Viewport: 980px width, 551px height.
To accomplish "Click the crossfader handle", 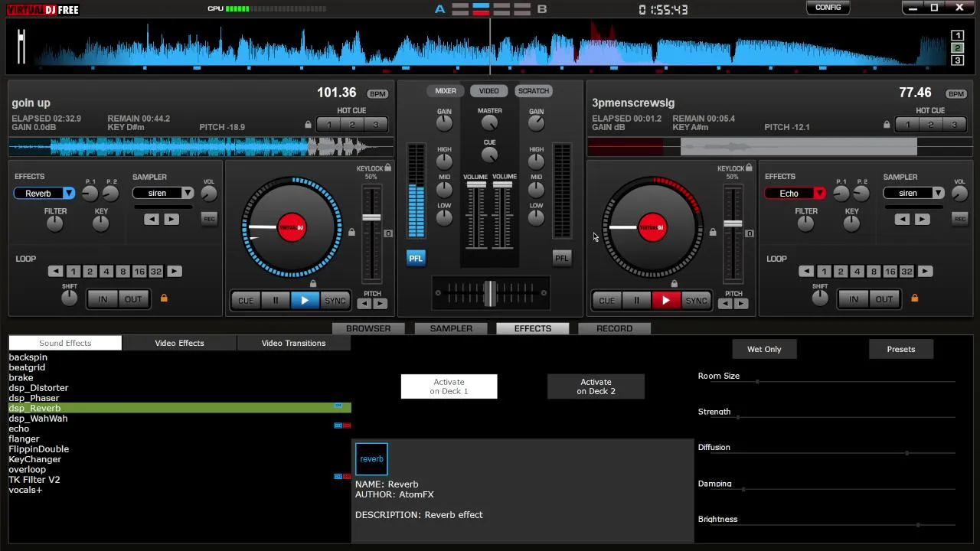I will click(490, 293).
